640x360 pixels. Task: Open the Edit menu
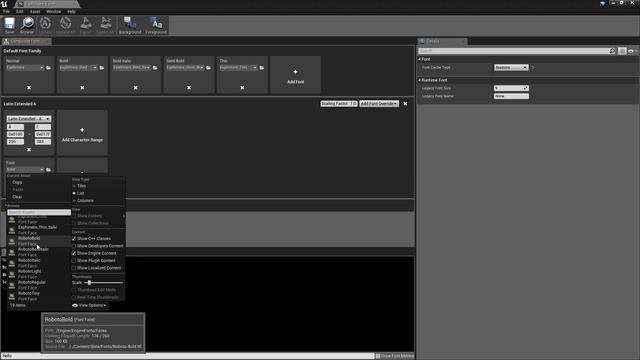[20, 11]
